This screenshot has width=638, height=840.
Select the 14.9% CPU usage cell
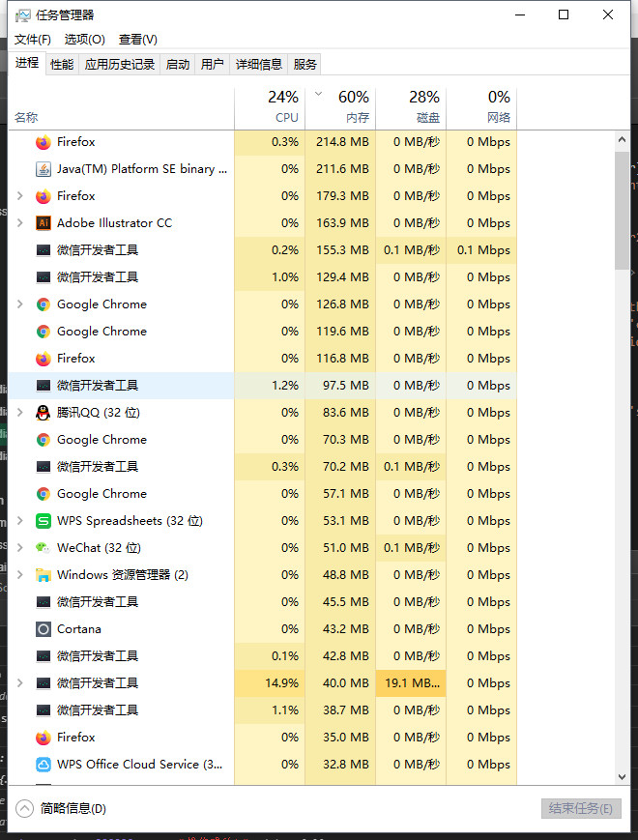point(270,683)
